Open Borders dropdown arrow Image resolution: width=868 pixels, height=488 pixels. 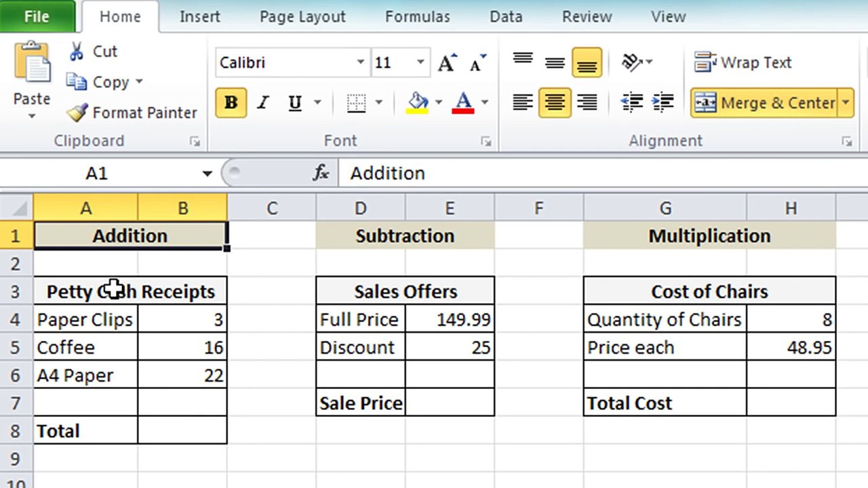378,103
